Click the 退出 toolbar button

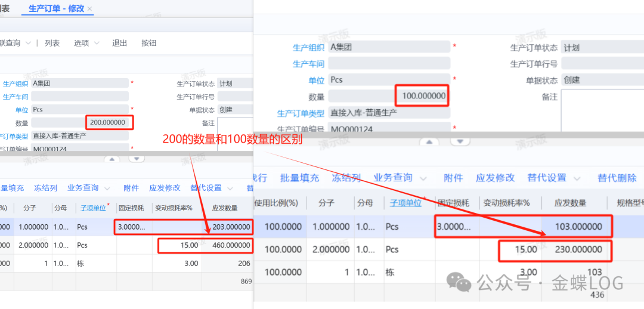pos(120,43)
